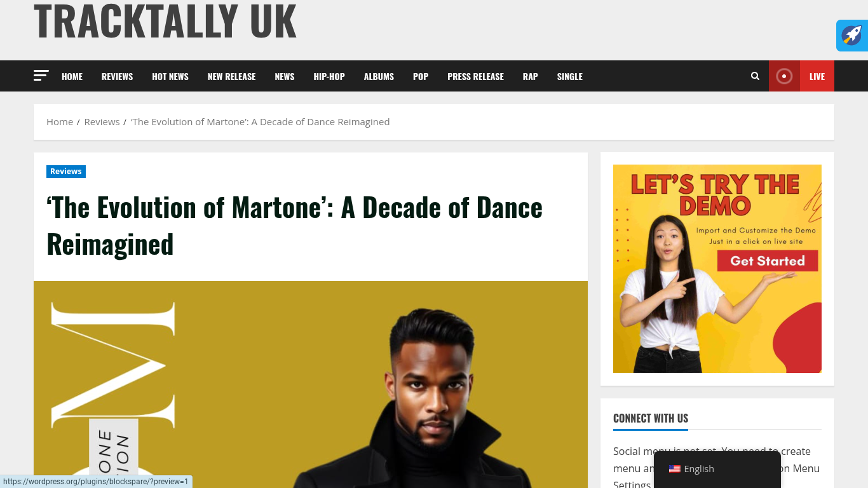Click the Martone featured article image
Screen dimensions: 868x488
(x=311, y=384)
